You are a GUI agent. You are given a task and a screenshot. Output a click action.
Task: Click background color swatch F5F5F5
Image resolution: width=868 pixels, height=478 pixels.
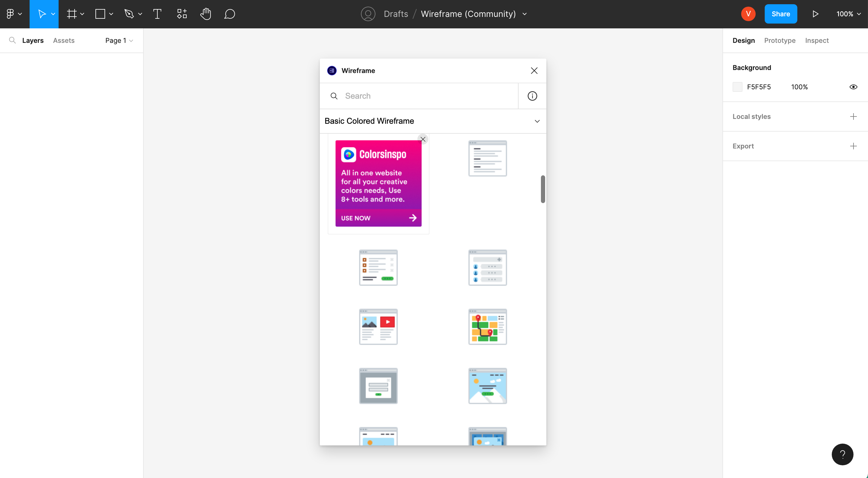click(x=737, y=87)
